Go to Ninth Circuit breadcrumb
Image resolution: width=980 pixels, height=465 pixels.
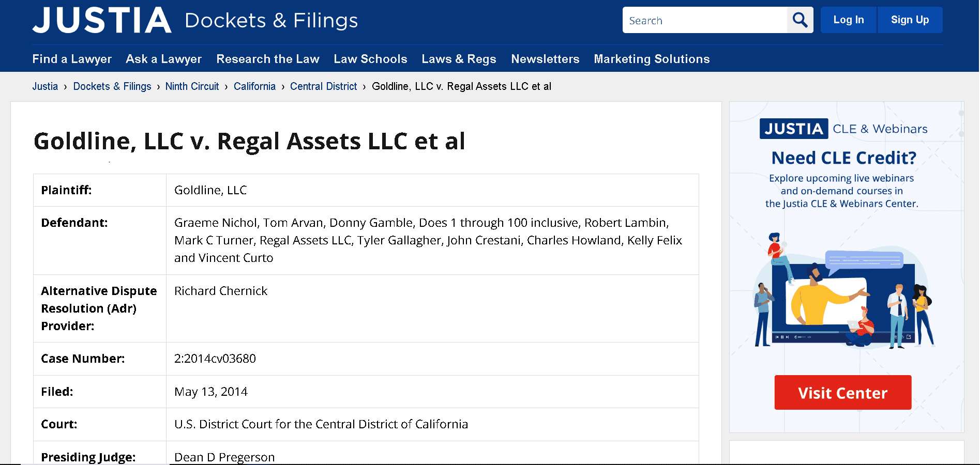click(x=192, y=86)
